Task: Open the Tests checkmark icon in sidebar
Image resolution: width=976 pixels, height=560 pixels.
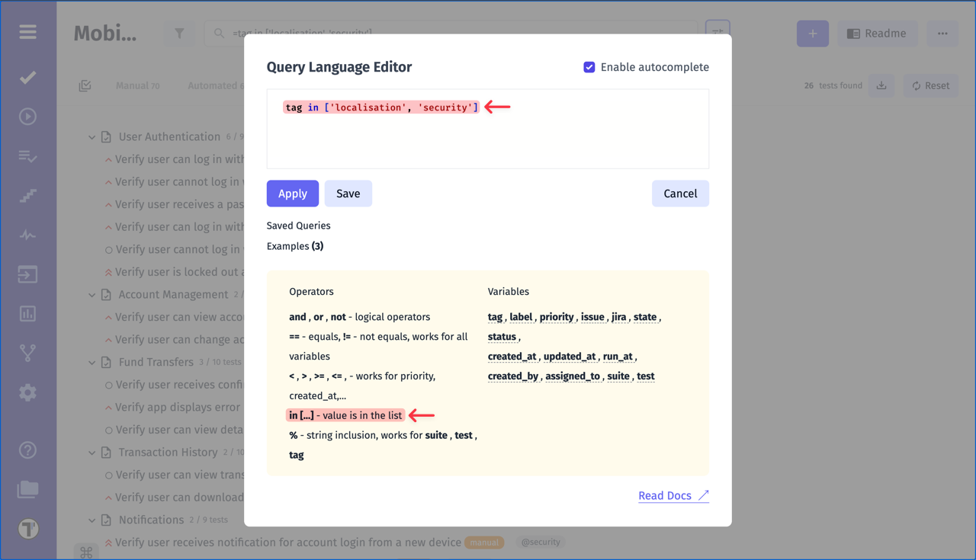Action: click(x=28, y=77)
